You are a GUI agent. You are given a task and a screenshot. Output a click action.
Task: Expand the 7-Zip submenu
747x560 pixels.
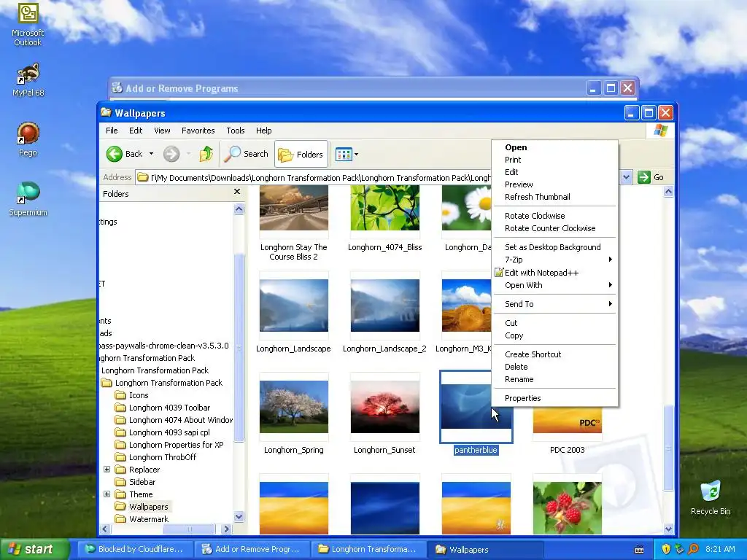pyautogui.click(x=555, y=260)
